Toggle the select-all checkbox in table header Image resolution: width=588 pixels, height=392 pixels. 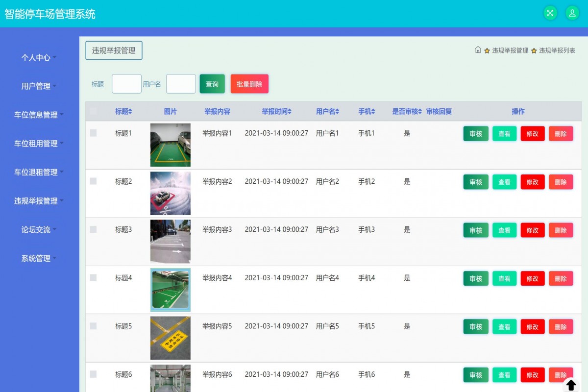[93, 111]
